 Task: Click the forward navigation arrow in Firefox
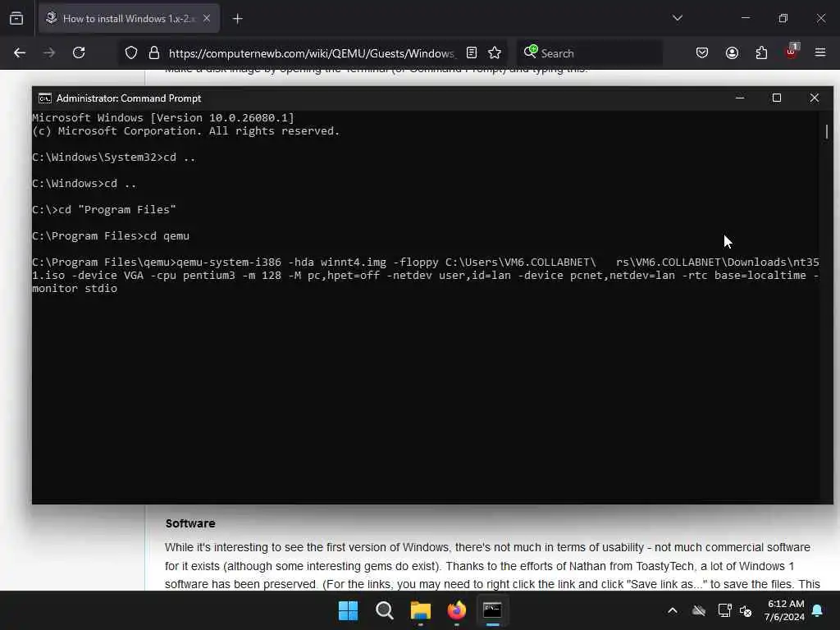click(x=49, y=52)
